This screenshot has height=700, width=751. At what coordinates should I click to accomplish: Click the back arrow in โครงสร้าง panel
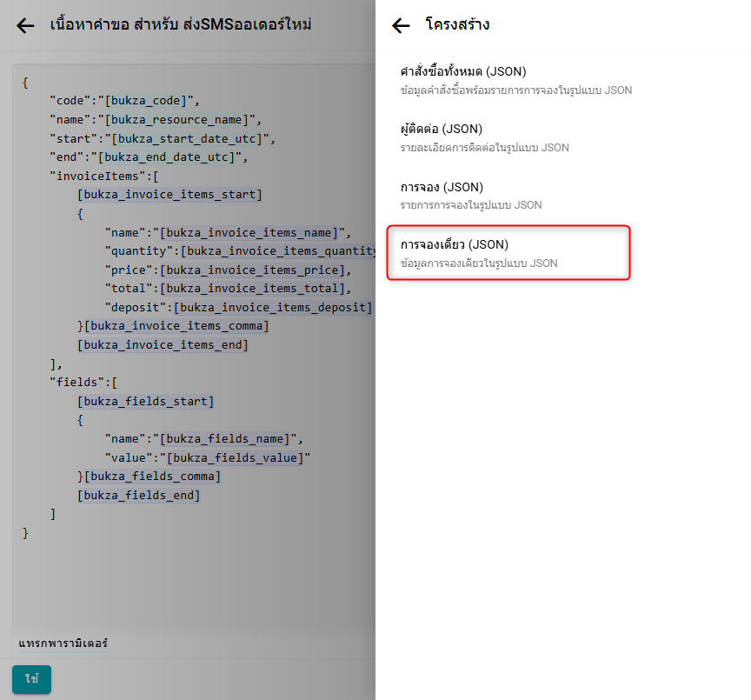(x=401, y=25)
